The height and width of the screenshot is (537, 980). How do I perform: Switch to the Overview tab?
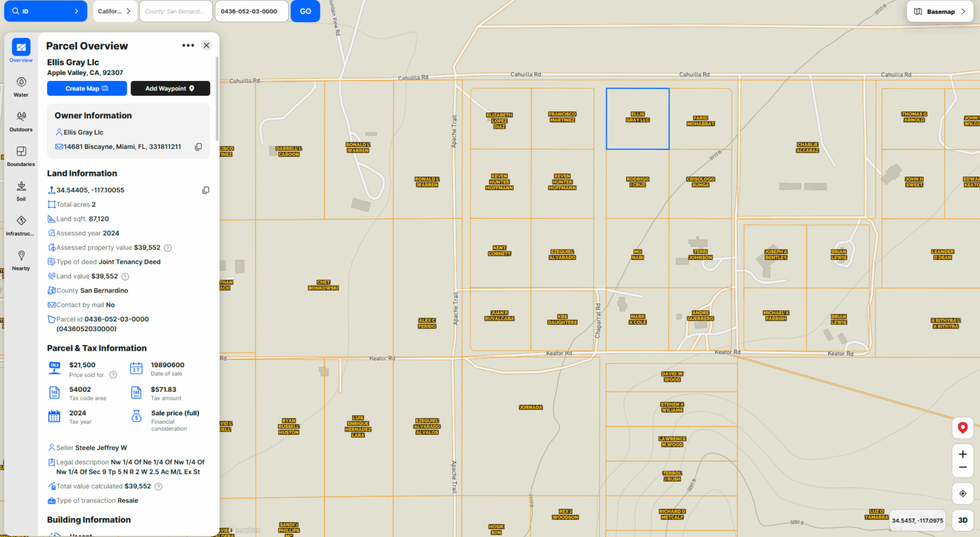(x=21, y=51)
